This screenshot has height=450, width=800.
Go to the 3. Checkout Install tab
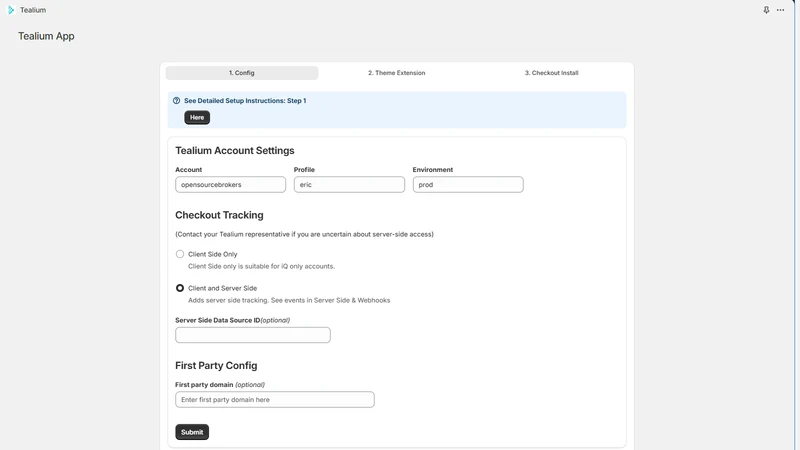click(x=552, y=73)
